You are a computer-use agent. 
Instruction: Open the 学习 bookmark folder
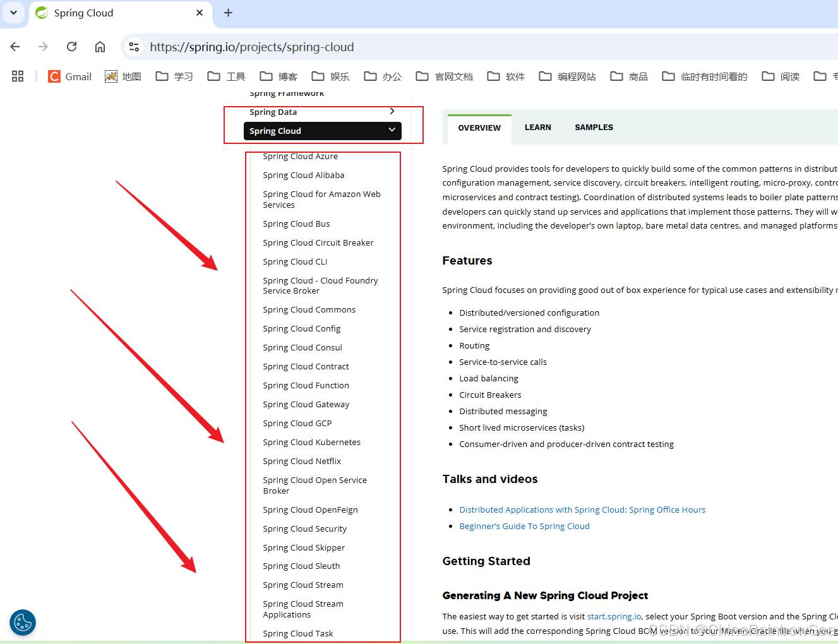[x=174, y=76]
